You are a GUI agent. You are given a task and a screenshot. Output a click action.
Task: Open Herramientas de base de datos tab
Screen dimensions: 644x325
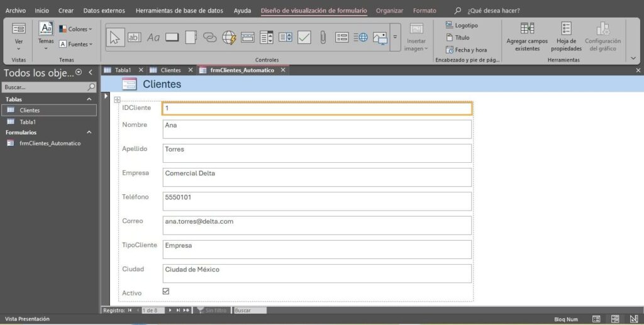179,11
